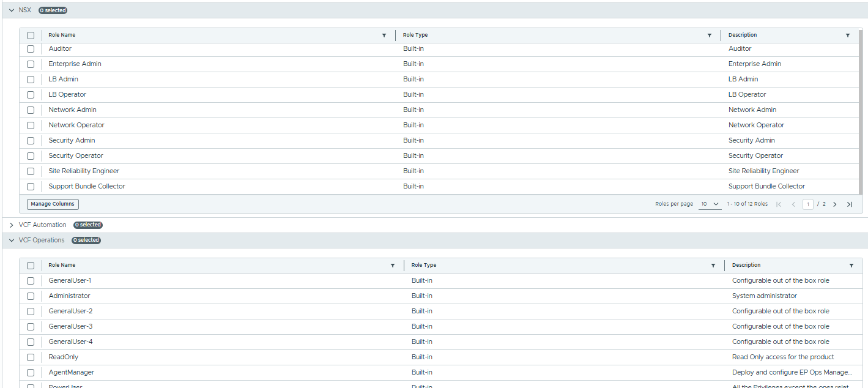Image resolution: width=868 pixels, height=388 pixels.
Task: Sort by NSX Role Name header
Action: click(x=62, y=35)
